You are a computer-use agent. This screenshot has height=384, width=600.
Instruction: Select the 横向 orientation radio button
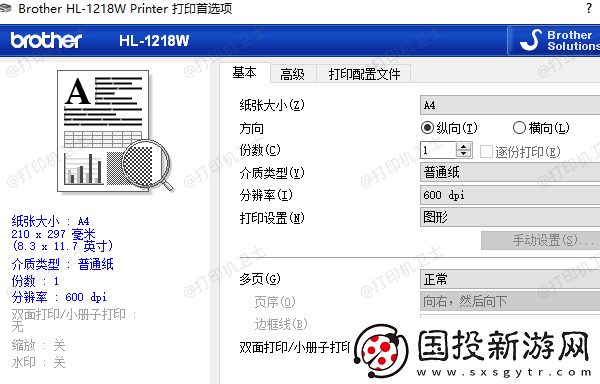tap(519, 128)
